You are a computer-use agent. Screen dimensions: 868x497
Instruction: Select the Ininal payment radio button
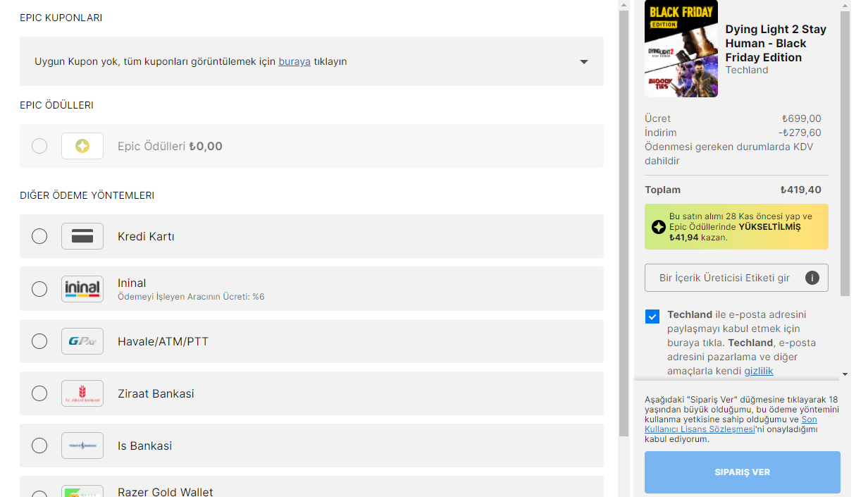[39, 289]
